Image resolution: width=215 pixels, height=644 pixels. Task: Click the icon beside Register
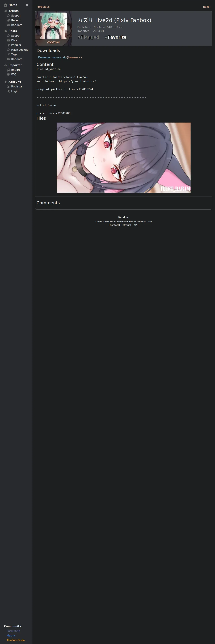[x=9, y=86]
